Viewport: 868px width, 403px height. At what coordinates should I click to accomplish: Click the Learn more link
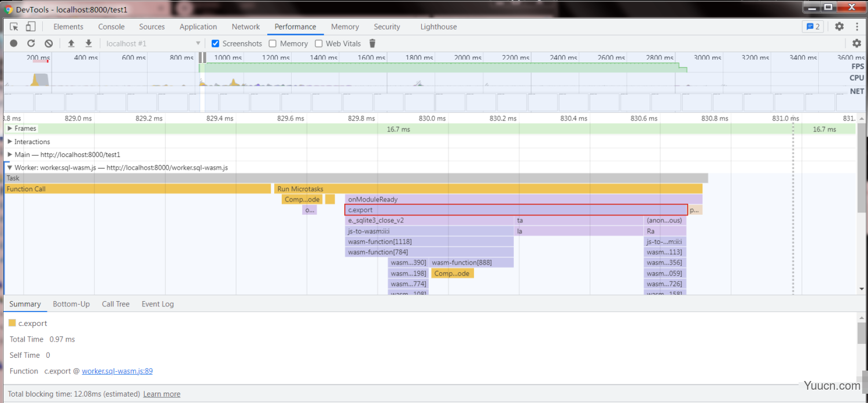[162, 394]
